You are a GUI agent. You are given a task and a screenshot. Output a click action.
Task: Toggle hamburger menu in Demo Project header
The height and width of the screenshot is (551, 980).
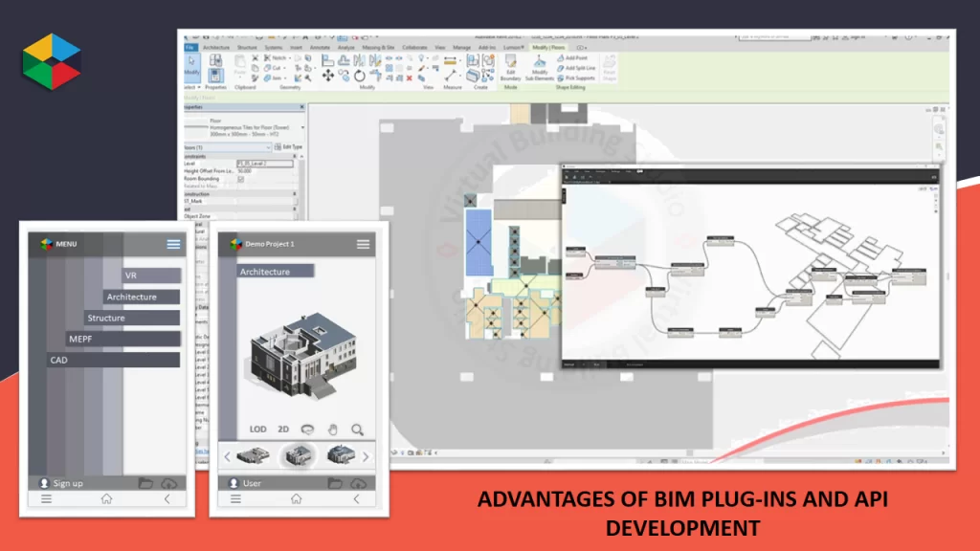tap(364, 244)
